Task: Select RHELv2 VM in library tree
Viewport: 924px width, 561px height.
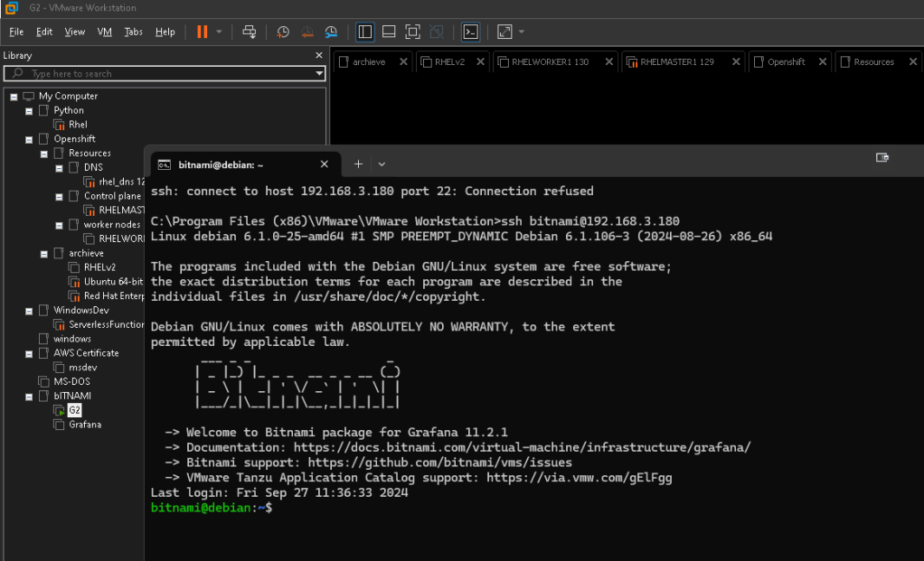Action: click(x=99, y=267)
